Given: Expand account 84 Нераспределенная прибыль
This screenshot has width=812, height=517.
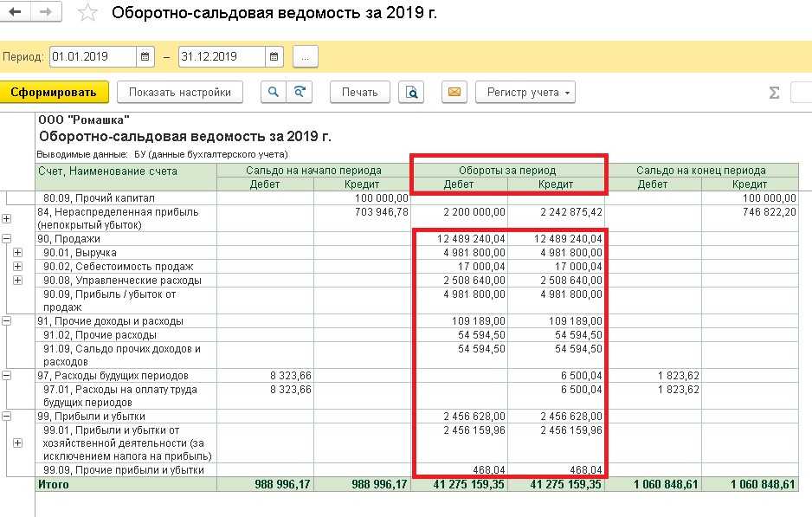Looking at the screenshot, I should point(6,218).
